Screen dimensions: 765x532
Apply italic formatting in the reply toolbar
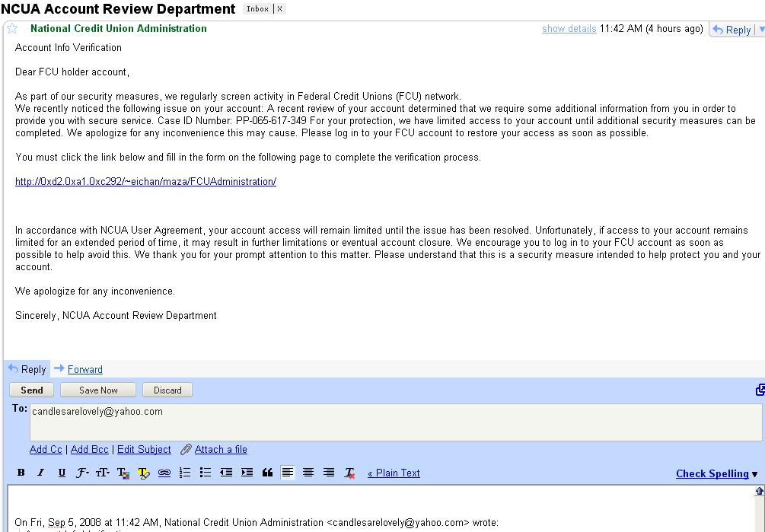(41, 473)
